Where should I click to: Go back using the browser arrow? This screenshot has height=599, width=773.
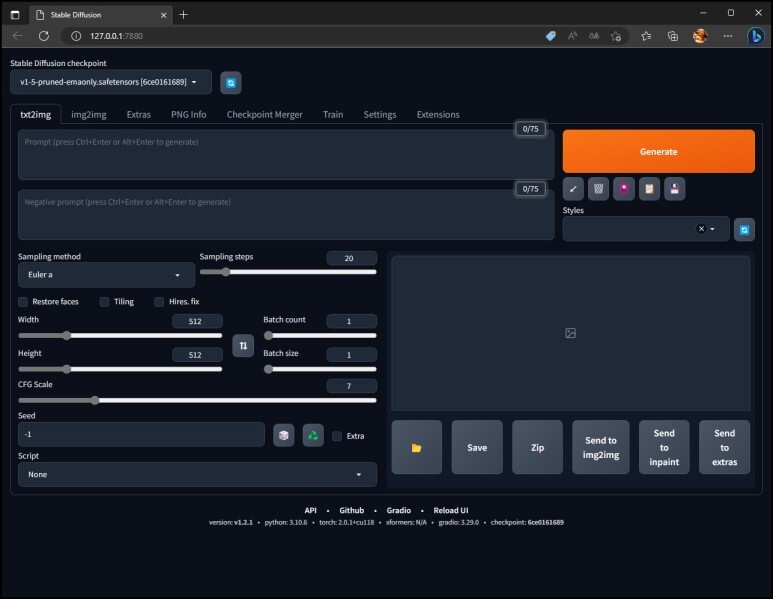[17, 36]
